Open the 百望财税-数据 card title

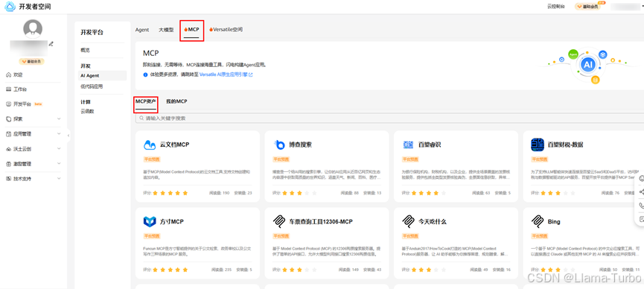[x=565, y=144]
